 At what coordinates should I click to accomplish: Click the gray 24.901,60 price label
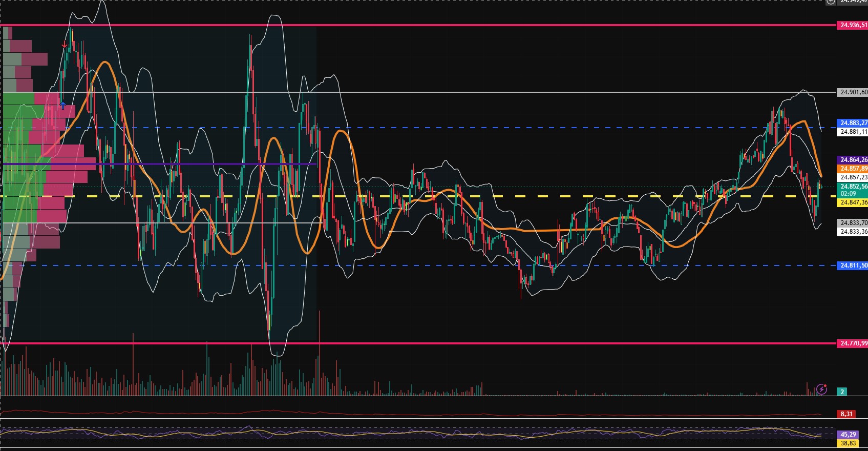click(x=852, y=92)
